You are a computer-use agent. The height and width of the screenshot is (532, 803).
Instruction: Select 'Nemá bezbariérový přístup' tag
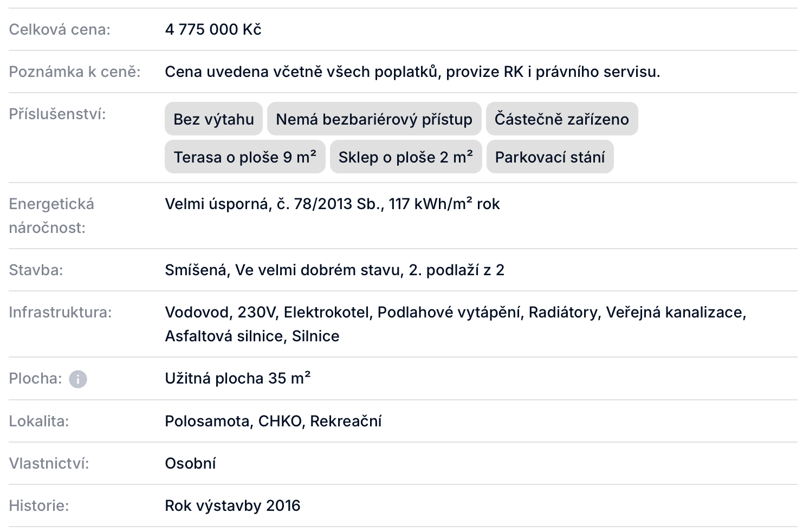tap(374, 119)
